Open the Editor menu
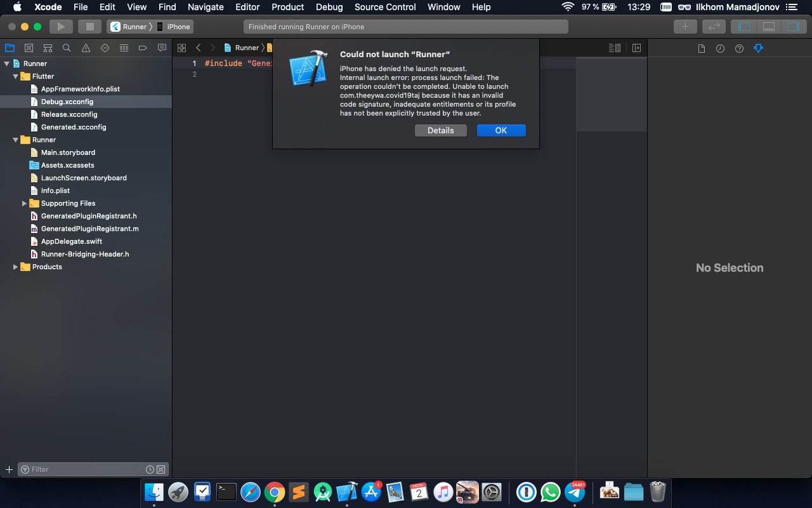812x508 pixels. point(247,7)
